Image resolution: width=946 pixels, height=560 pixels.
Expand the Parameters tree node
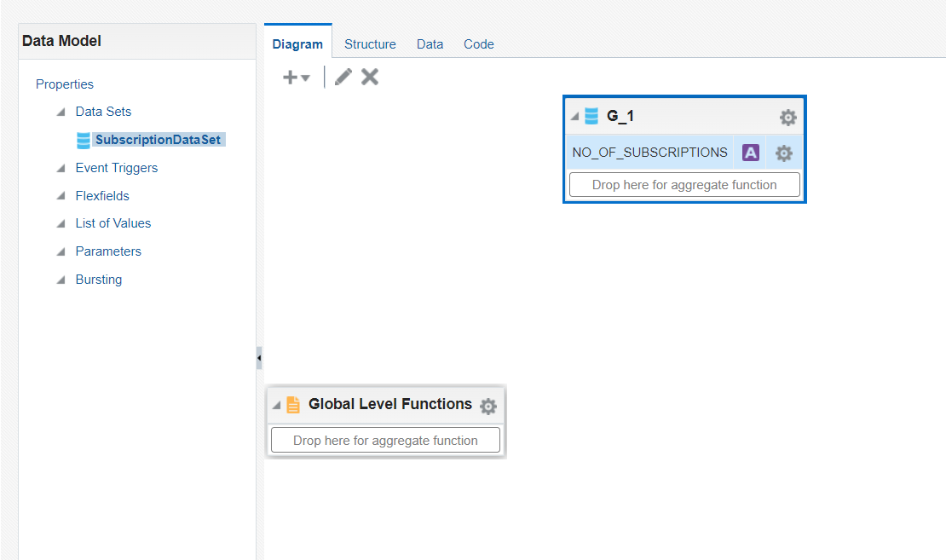coord(60,251)
